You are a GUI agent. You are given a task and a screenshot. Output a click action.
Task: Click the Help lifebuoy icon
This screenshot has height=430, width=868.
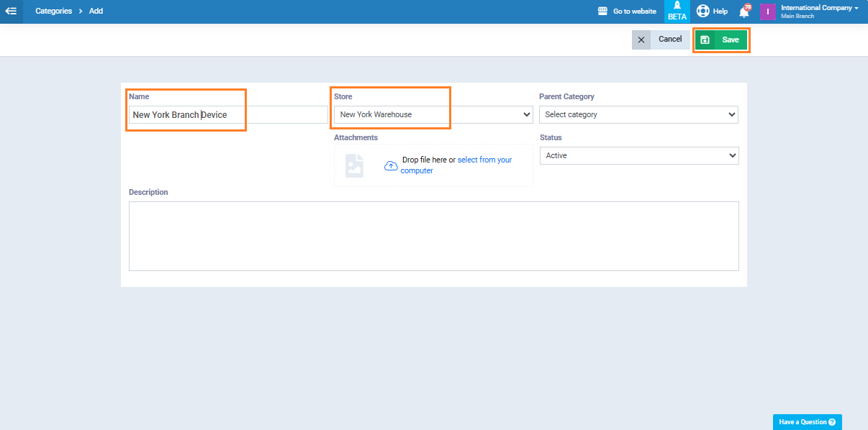703,12
